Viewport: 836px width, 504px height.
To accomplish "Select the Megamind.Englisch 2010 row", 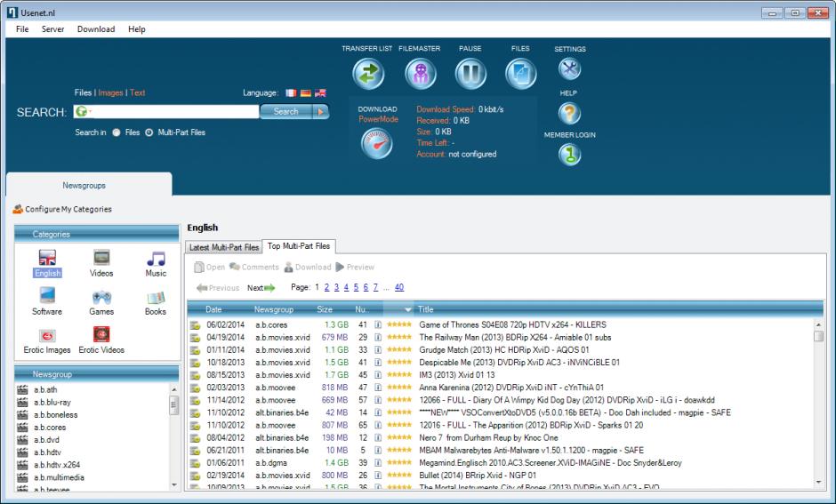I will 502,462.
